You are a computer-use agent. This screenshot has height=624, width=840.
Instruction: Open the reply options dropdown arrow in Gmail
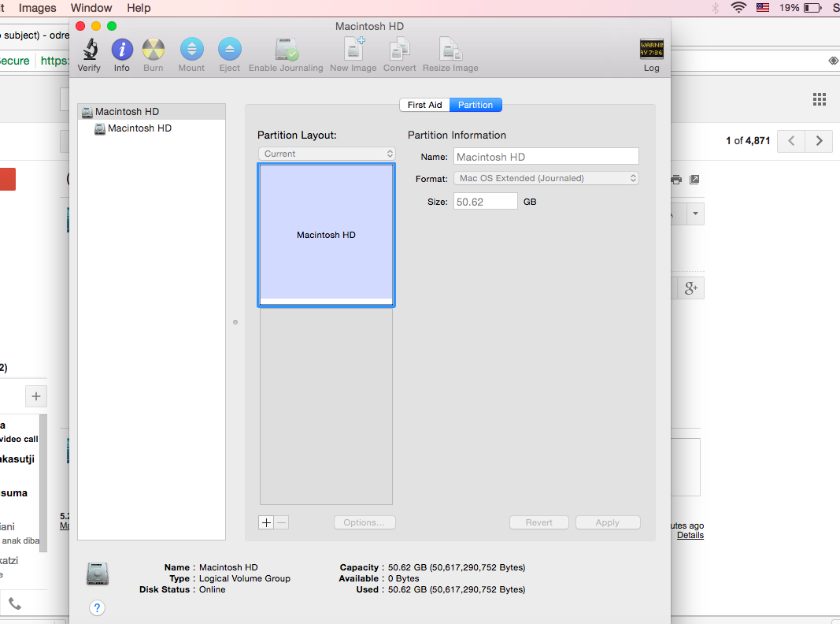coord(695,214)
